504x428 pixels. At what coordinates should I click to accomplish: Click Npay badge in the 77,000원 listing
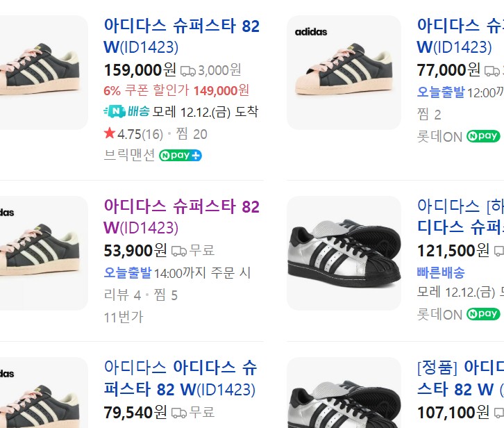point(483,136)
